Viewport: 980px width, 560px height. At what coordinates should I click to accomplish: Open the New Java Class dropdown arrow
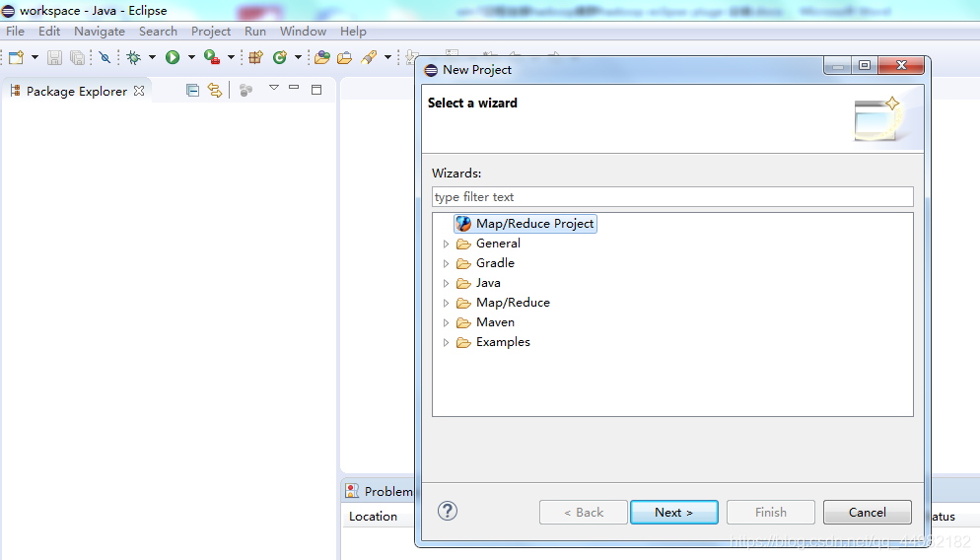[x=298, y=57]
